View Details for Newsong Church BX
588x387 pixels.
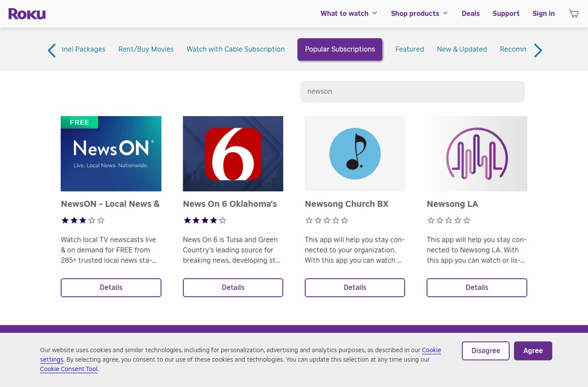[355, 288]
